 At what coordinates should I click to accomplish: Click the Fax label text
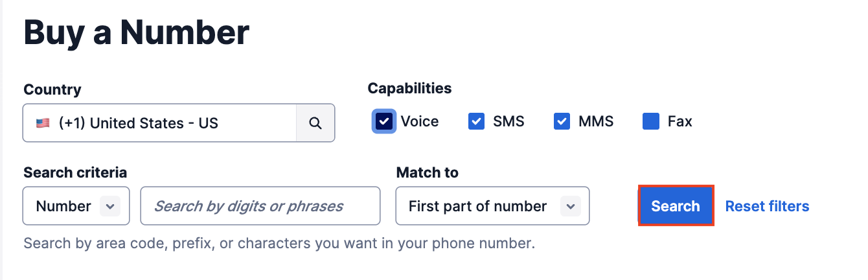click(680, 121)
